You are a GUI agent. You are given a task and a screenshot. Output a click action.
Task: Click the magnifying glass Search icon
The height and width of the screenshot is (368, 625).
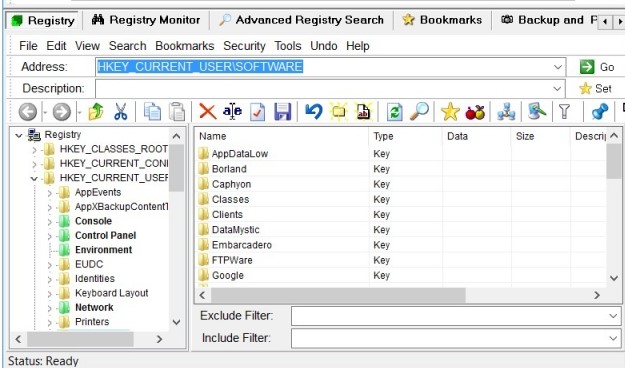pyautogui.click(x=419, y=112)
